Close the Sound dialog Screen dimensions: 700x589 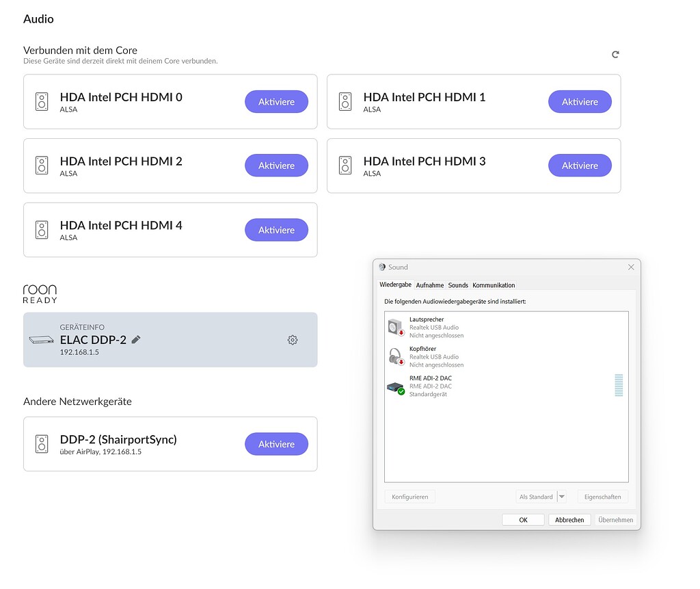click(631, 267)
